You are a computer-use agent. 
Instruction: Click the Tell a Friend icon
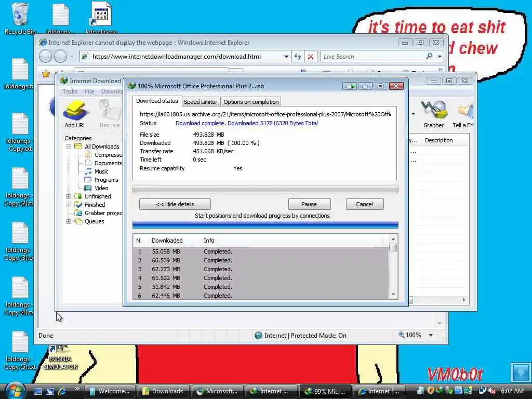point(463,114)
